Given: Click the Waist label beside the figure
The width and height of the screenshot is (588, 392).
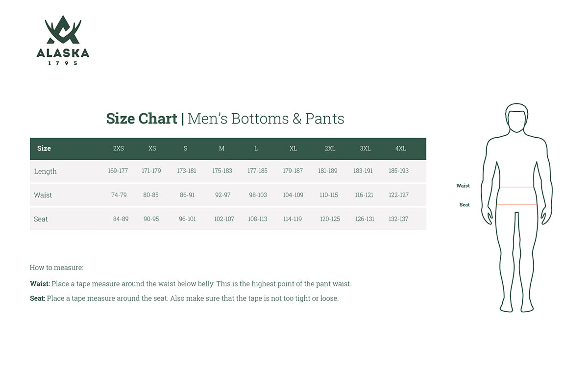Looking at the screenshot, I should [463, 186].
